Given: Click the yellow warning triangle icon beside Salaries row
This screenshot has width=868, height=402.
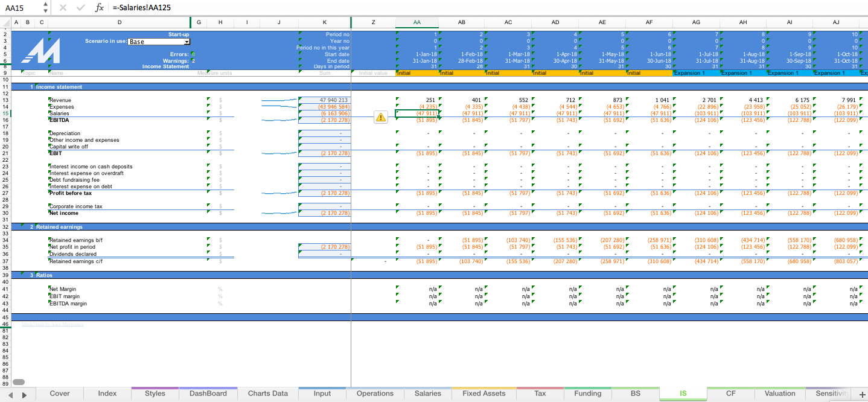Looking at the screenshot, I should click(381, 117).
